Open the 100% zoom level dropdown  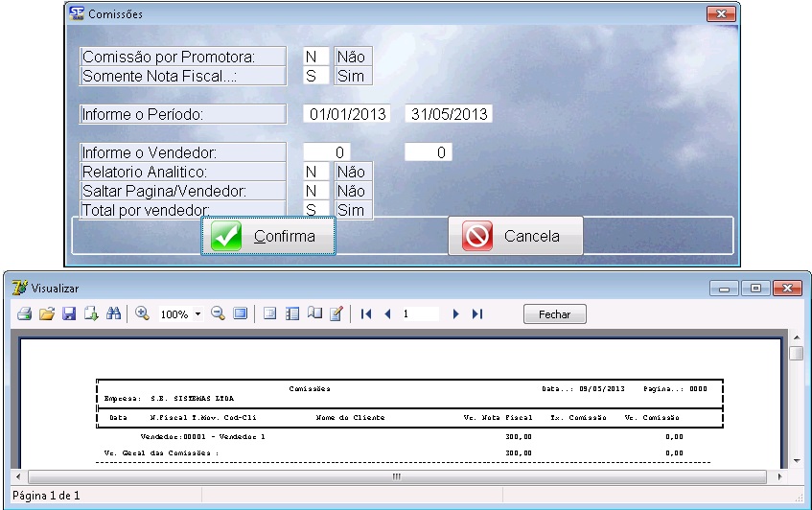click(197, 314)
